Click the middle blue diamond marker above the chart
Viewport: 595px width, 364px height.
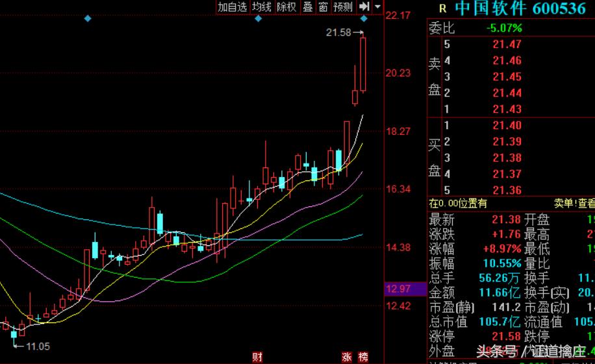point(259,18)
